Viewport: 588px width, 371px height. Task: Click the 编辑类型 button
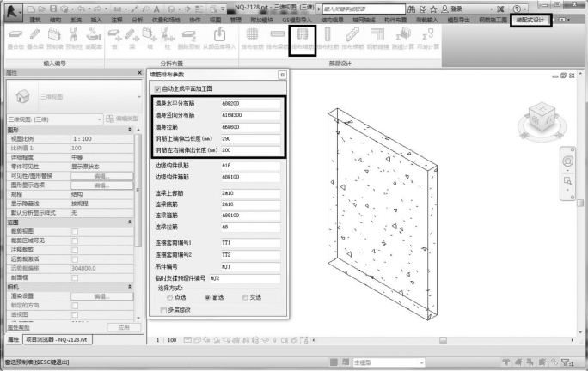122,119
